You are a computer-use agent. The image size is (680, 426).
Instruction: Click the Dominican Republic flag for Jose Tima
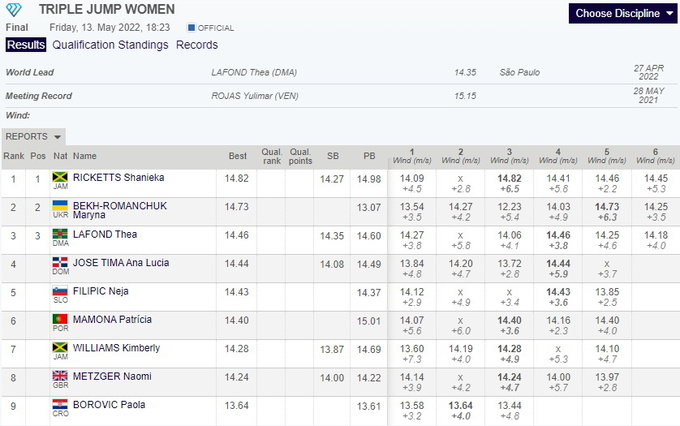[60, 263]
